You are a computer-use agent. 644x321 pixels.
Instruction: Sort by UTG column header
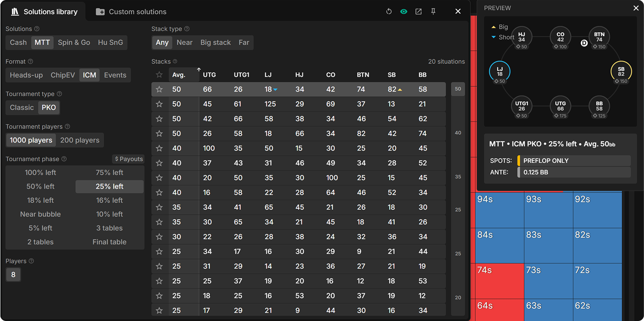(x=209, y=75)
